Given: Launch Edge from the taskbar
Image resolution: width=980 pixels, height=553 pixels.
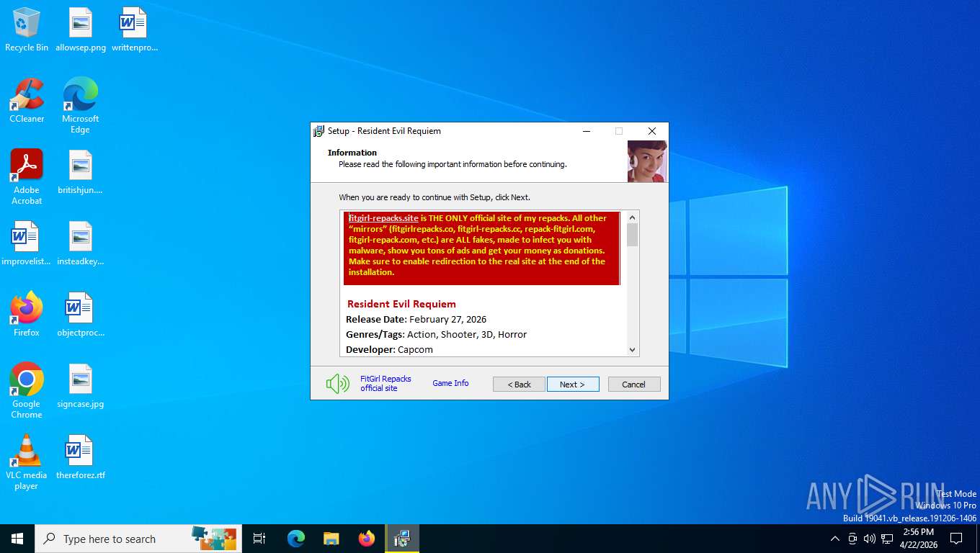Looking at the screenshot, I should 296,539.
